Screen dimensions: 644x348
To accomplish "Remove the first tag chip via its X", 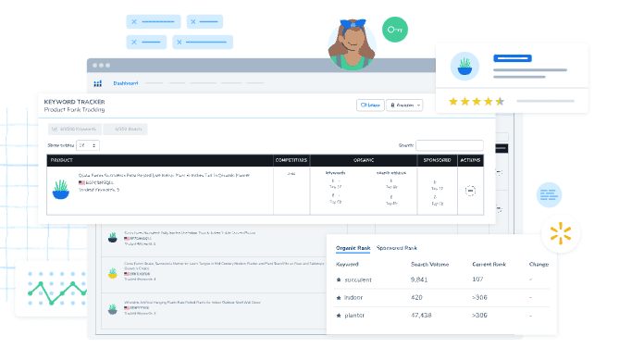I will click(x=134, y=22).
